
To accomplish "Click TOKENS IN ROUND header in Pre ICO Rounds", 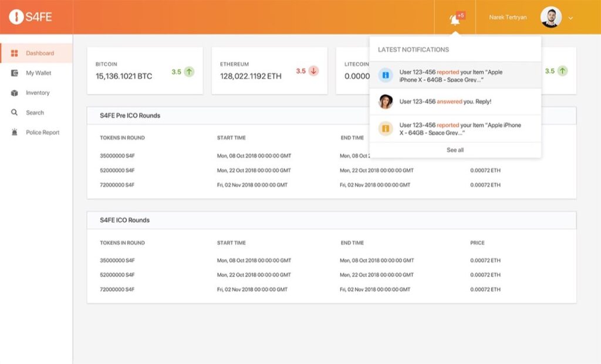I will click(122, 138).
